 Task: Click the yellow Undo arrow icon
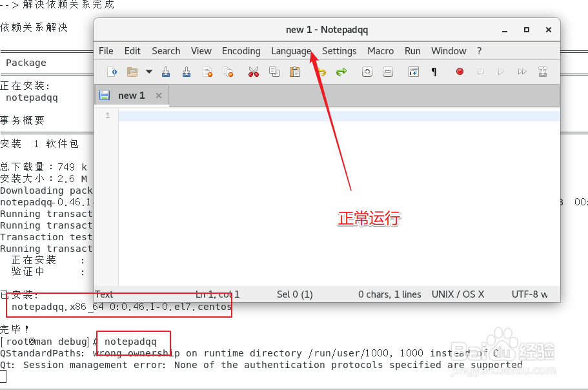(x=321, y=72)
